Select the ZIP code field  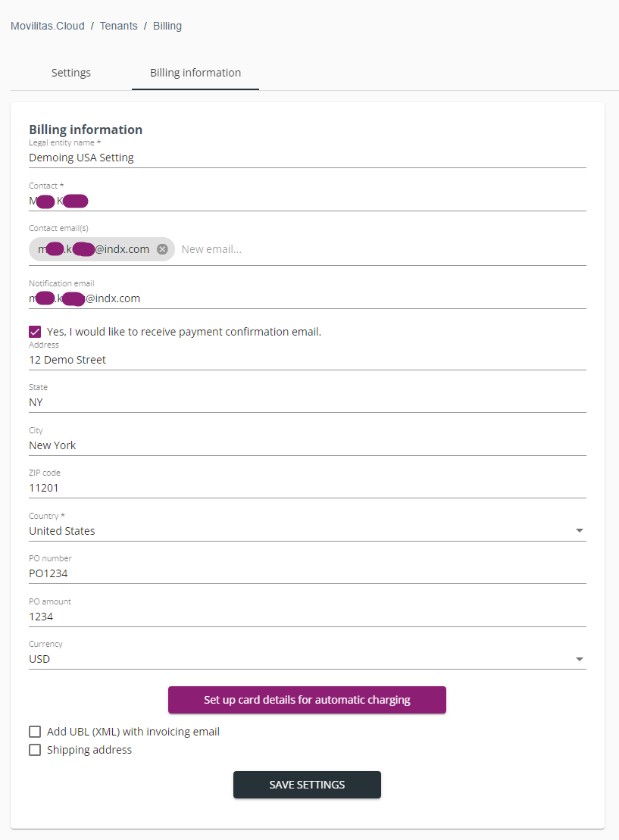307,488
